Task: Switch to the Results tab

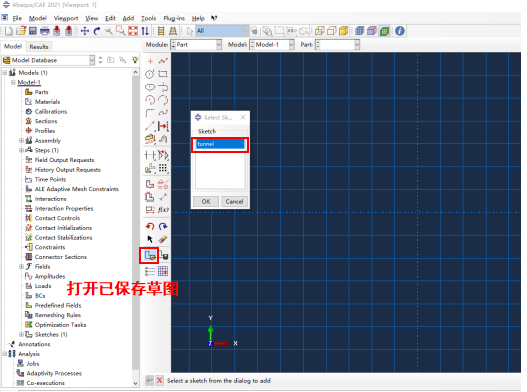Action: 39,47
